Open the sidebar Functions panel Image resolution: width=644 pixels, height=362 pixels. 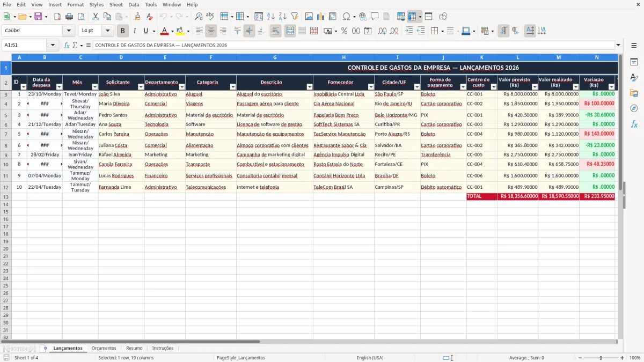(634, 124)
